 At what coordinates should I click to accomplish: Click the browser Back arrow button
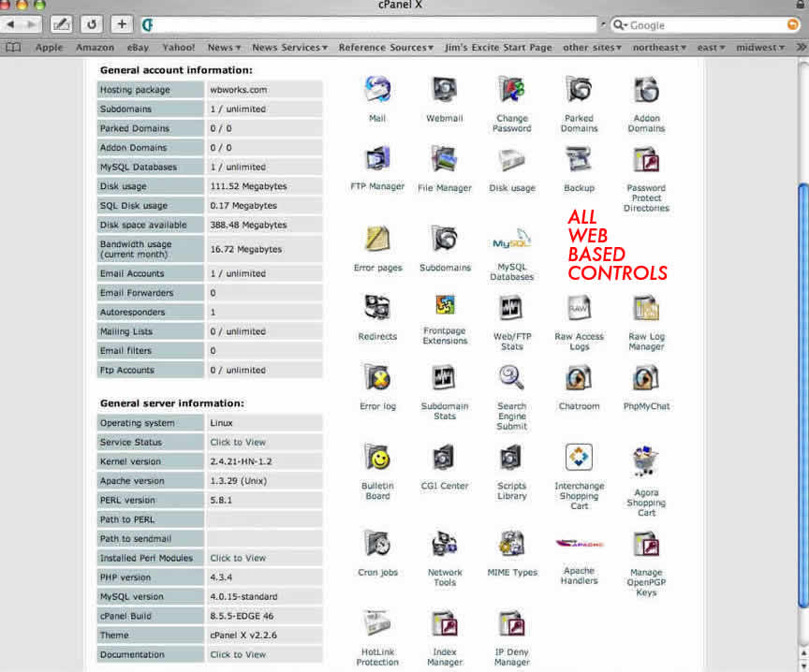coord(9,24)
